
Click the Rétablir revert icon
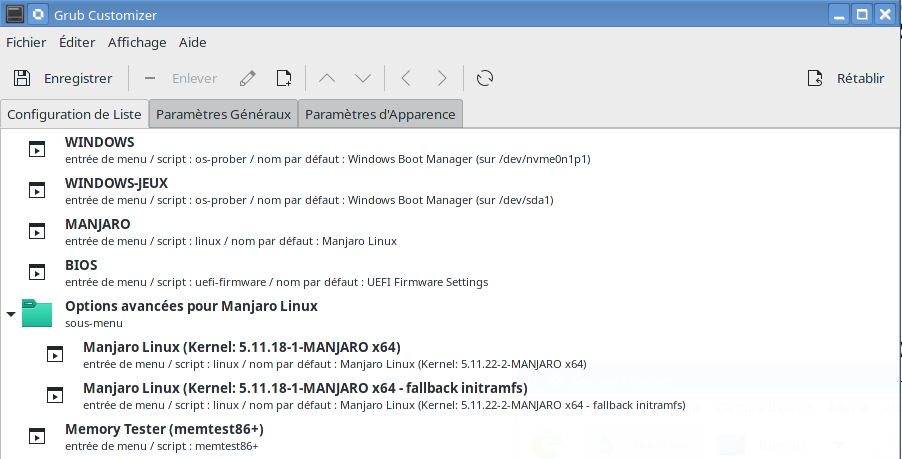click(815, 78)
